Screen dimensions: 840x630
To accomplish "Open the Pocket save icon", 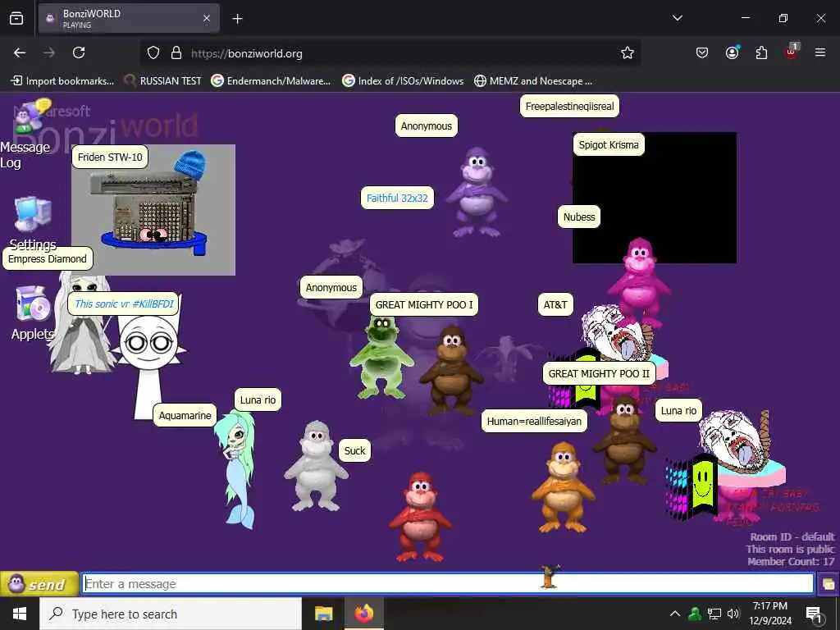I will 702,52.
